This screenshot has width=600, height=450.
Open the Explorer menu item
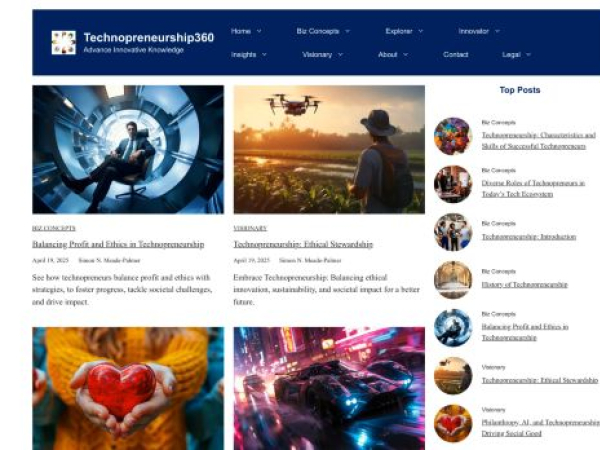coord(399,31)
